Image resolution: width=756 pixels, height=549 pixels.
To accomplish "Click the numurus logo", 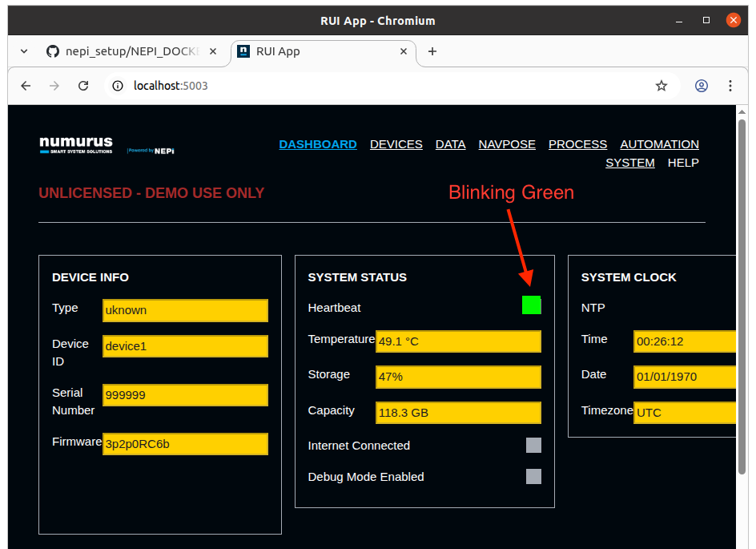I will (74, 144).
